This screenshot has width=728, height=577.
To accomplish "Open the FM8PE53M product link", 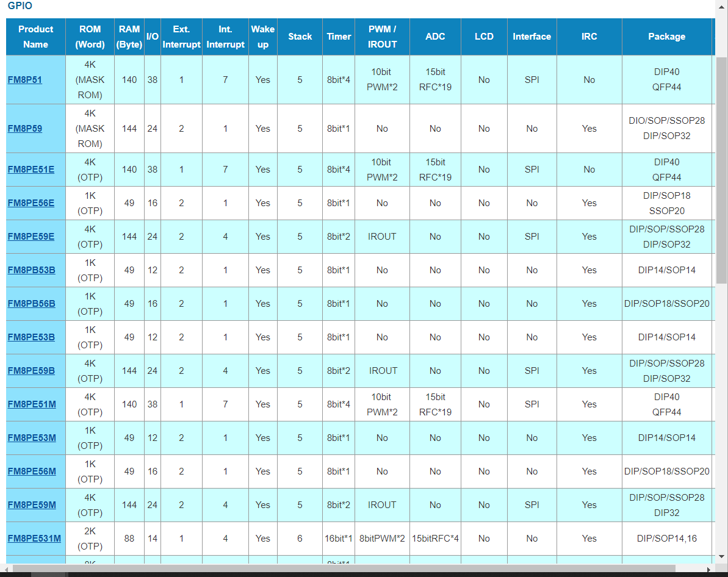I will click(x=32, y=438).
